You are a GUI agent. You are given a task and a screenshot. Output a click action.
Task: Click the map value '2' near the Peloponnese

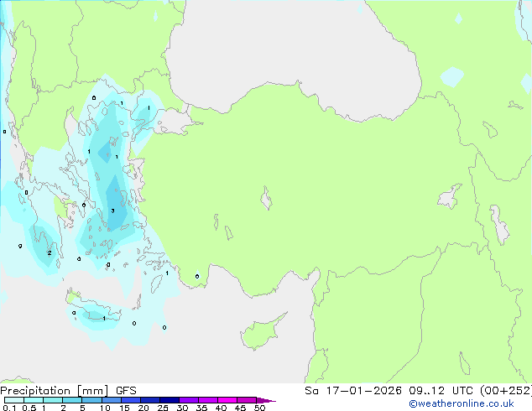tap(50, 253)
